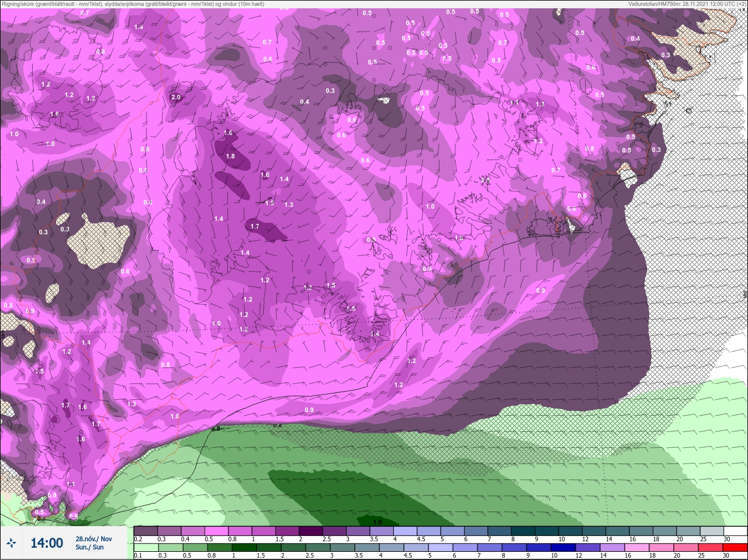Pick the pale green rain legend swatch labeled 0.1
The width and height of the screenshot is (748, 560).
point(145,548)
